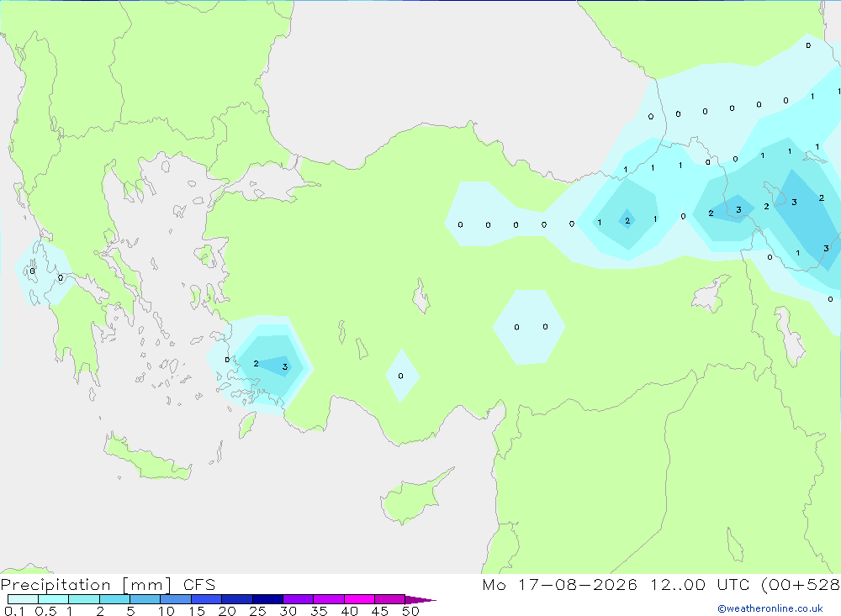This screenshot has width=841, height=616.
Task: Click the '10' legend scale label
Action: [x=167, y=611]
